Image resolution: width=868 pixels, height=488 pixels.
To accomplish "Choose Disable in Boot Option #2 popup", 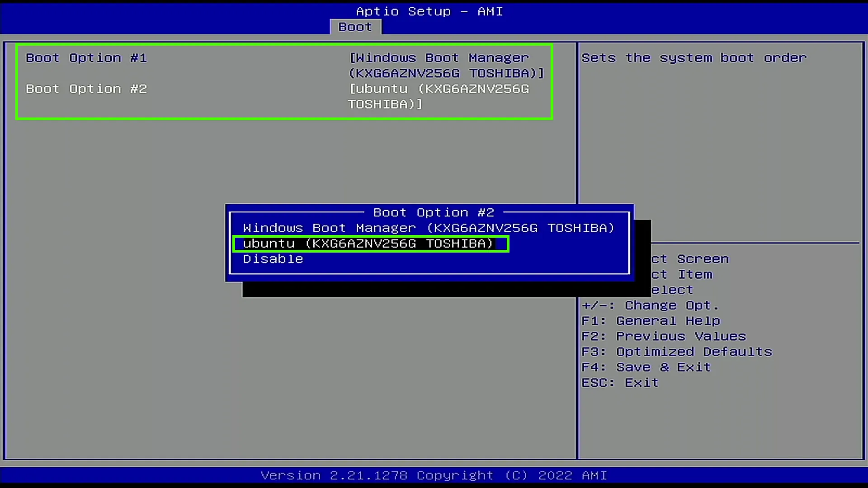I will pos(273,259).
